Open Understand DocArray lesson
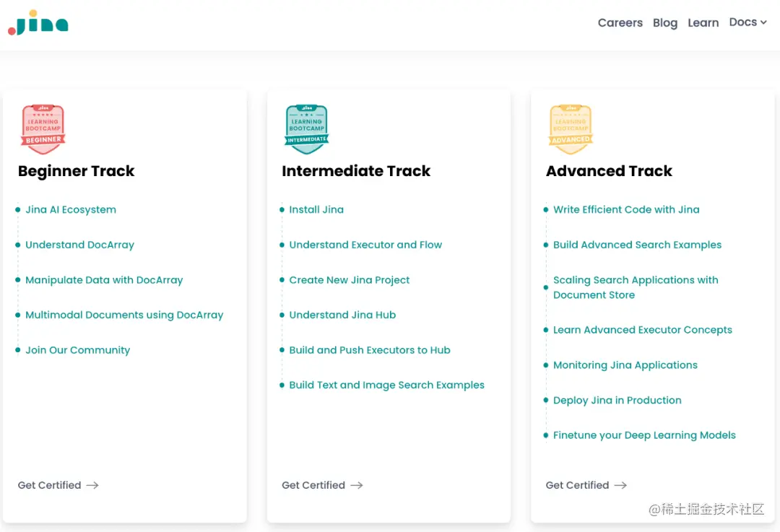 [x=79, y=245]
